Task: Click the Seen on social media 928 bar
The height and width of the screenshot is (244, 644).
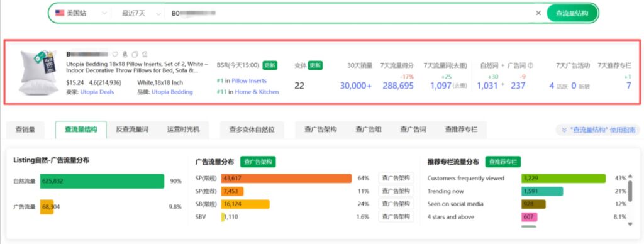Action: tap(533, 204)
